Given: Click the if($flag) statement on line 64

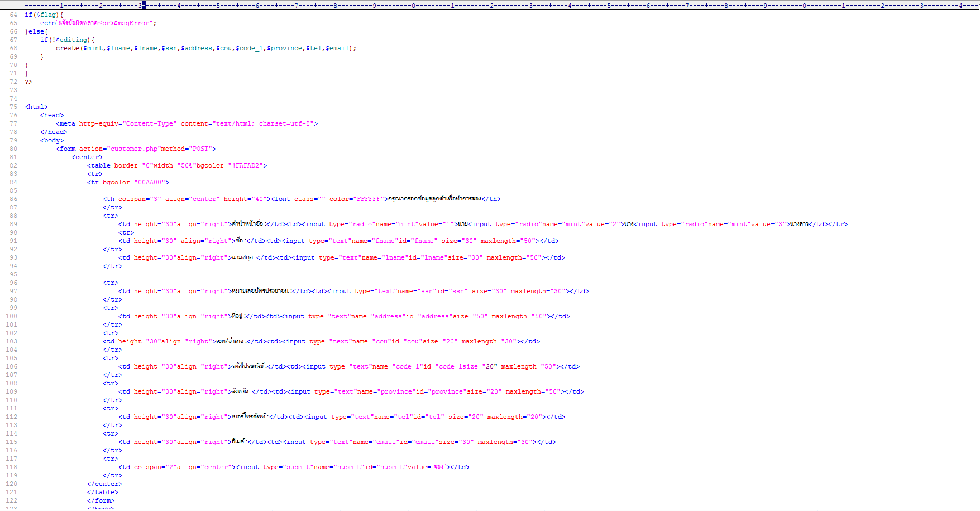Looking at the screenshot, I should pos(44,15).
